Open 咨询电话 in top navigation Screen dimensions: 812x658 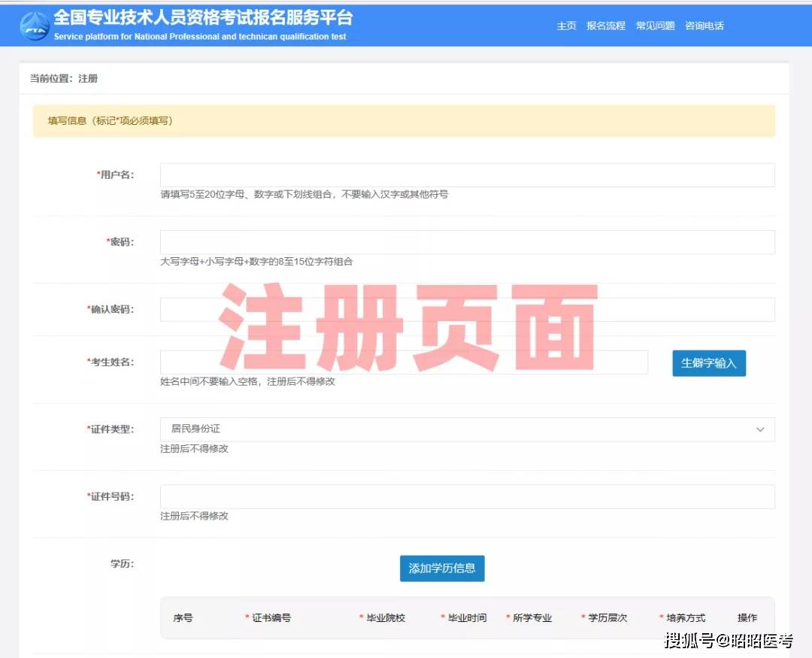point(704,26)
